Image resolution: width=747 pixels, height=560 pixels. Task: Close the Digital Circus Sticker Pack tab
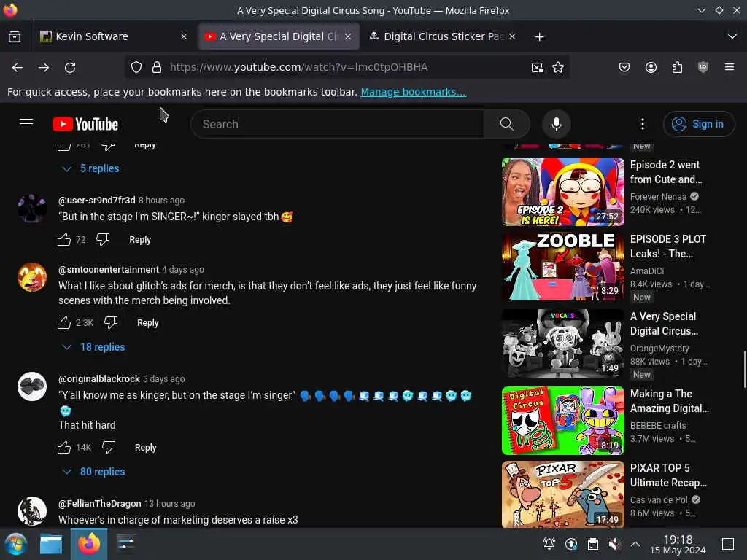(512, 36)
